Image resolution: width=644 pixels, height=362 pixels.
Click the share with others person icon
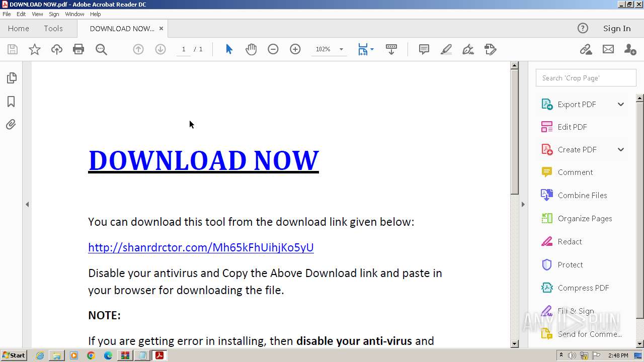630,49
